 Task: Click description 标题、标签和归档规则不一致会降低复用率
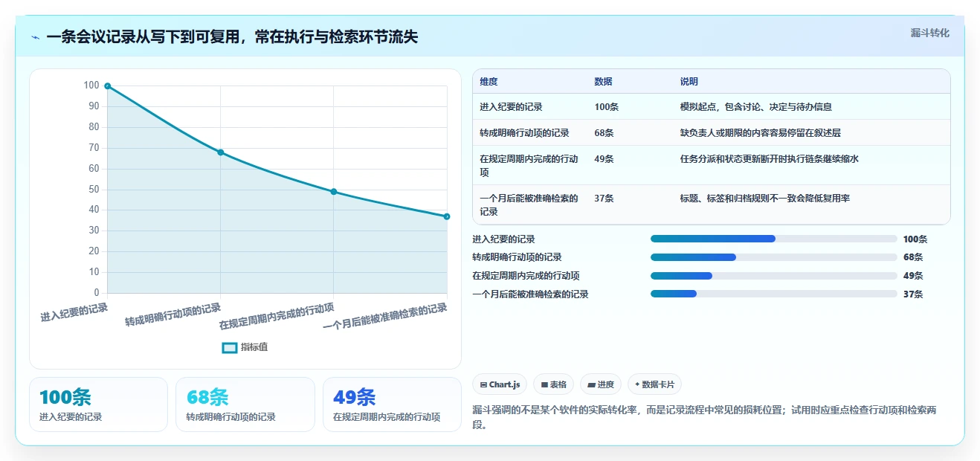click(x=764, y=199)
